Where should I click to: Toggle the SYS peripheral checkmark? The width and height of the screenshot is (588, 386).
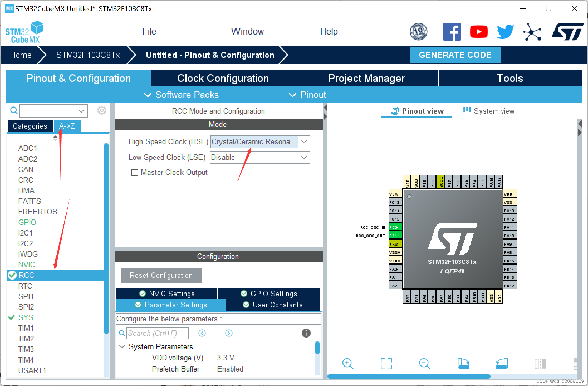point(11,317)
